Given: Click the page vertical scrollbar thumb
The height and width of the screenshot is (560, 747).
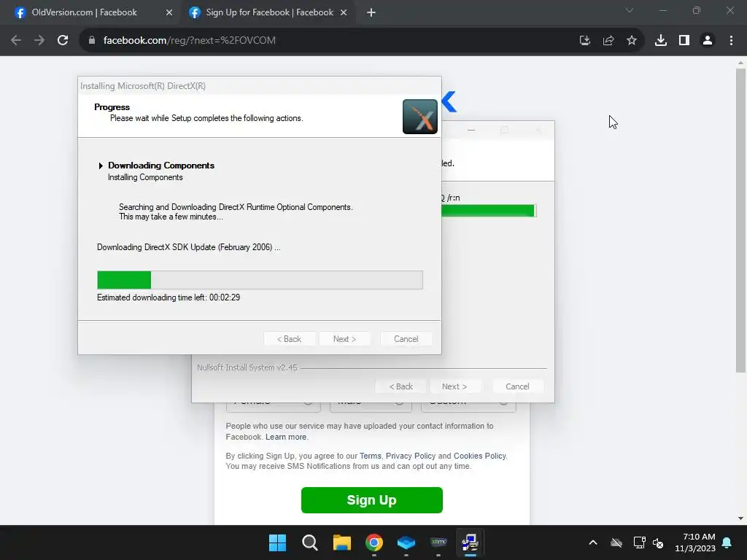Looking at the screenshot, I should (740, 220).
